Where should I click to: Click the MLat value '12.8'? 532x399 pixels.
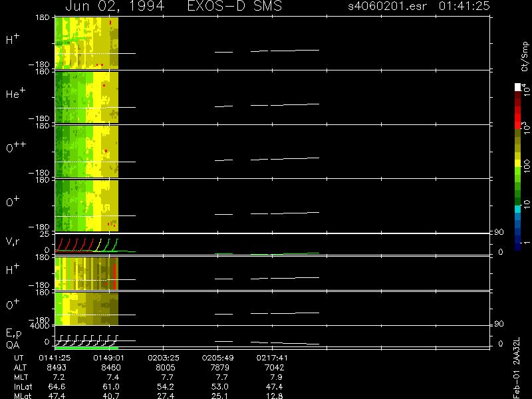pos(274,396)
